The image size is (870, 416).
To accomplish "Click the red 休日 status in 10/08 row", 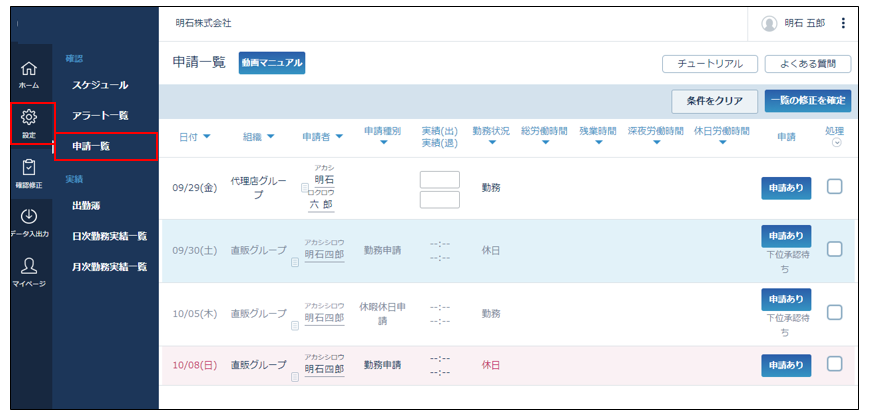I will coord(491,365).
